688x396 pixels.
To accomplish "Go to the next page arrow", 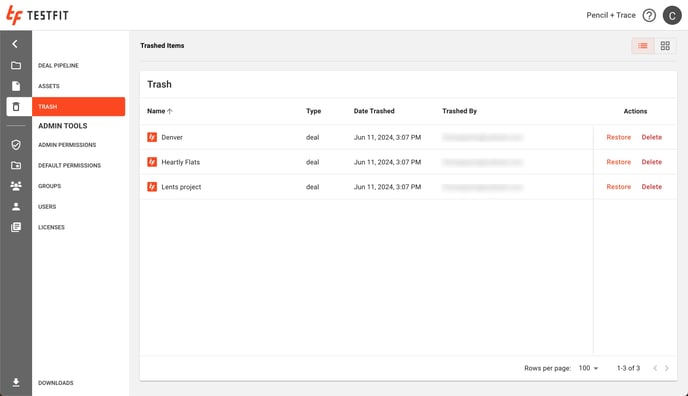I will [666, 368].
